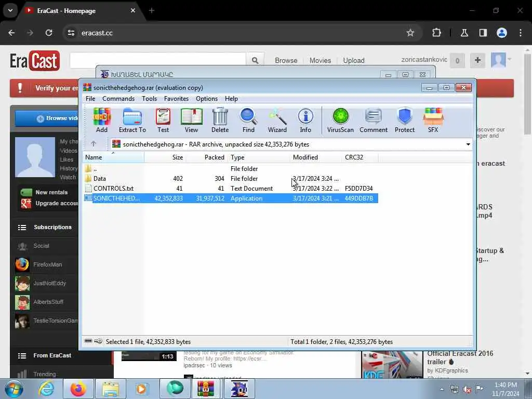The width and height of the screenshot is (532, 399).
Task: Open the tab search dropdown arrow
Action: tap(10, 10)
